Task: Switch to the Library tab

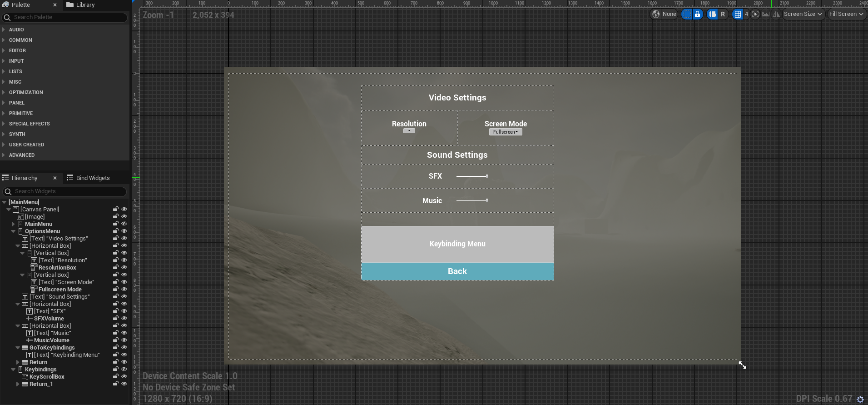Action: coord(80,5)
